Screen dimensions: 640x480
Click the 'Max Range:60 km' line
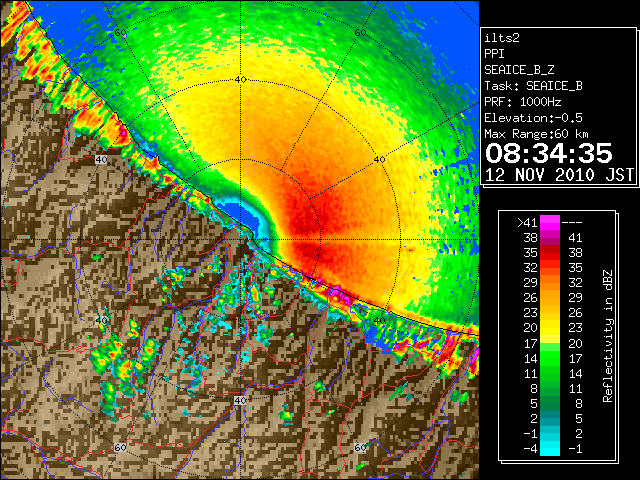pos(536,134)
